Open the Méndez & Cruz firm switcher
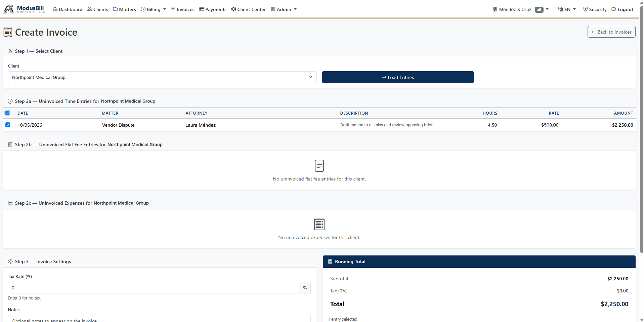The width and height of the screenshot is (644, 322). tap(520, 9)
